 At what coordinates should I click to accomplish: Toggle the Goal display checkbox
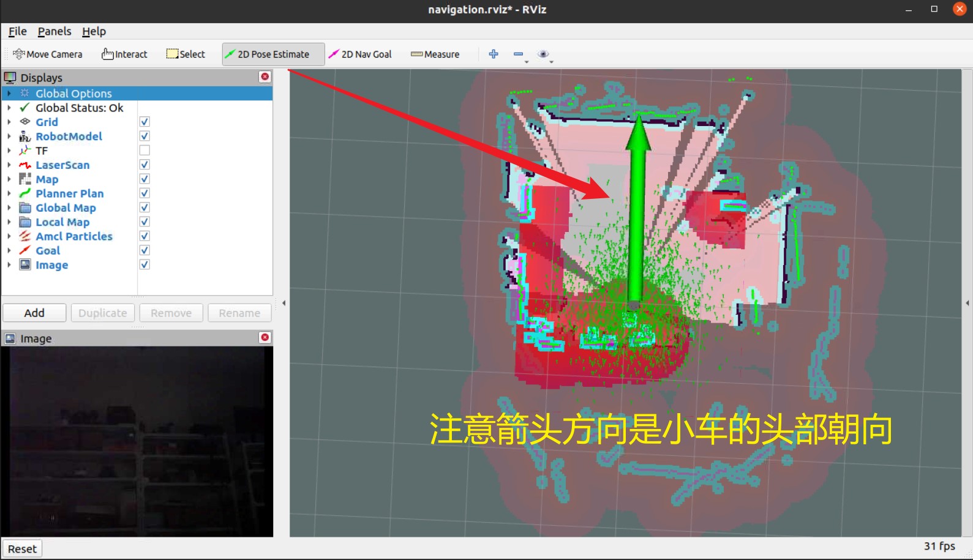click(145, 250)
